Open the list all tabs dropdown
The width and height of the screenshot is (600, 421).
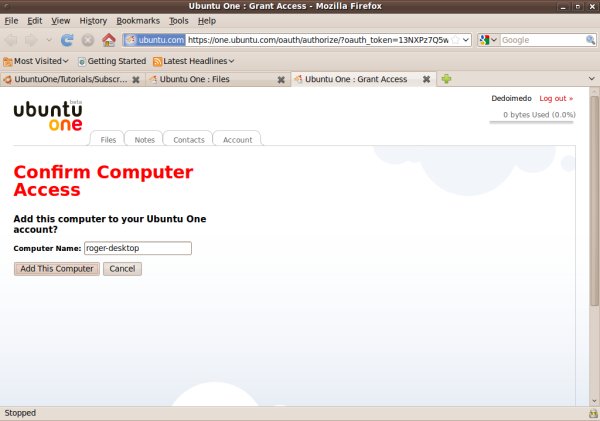pyautogui.click(x=592, y=79)
